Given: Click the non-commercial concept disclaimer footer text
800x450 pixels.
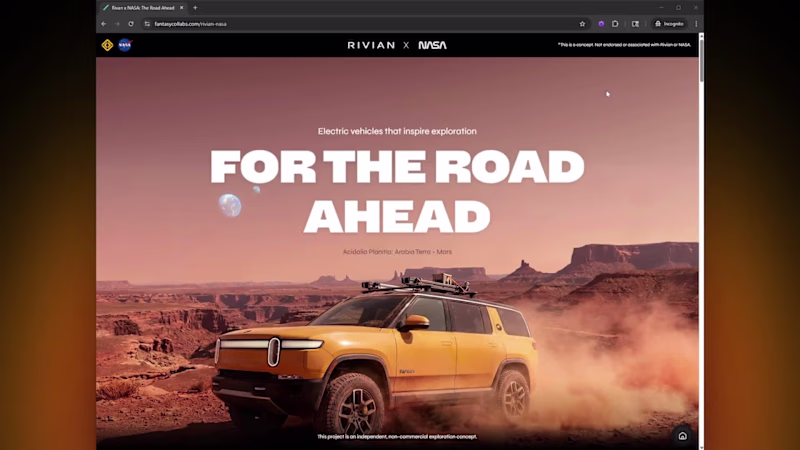Looking at the screenshot, I should (x=397, y=436).
